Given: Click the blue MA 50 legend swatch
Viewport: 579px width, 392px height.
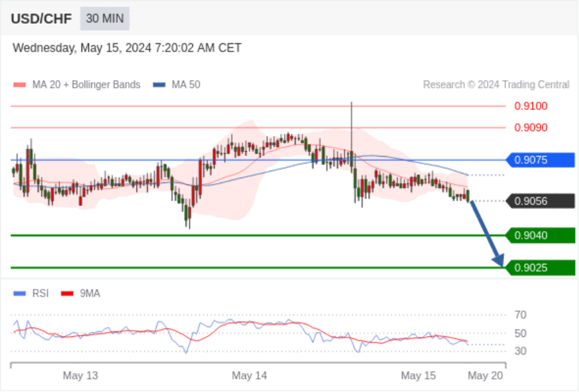Looking at the screenshot, I should (159, 85).
